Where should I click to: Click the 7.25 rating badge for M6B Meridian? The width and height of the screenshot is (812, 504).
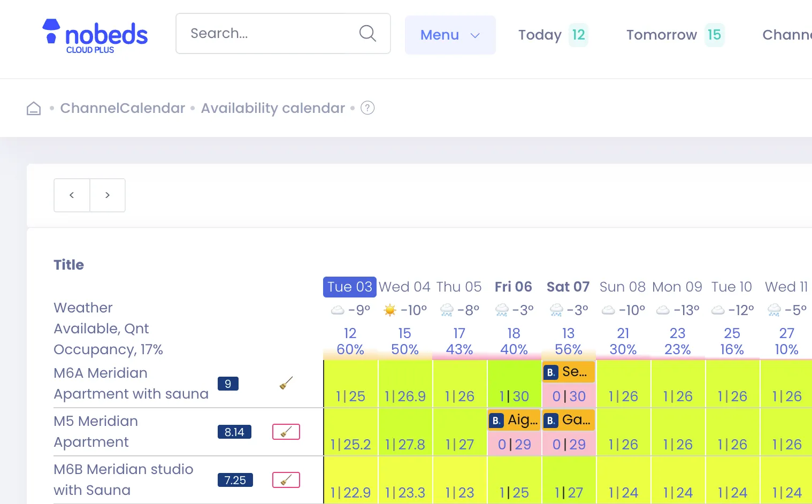tap(235, 480)
